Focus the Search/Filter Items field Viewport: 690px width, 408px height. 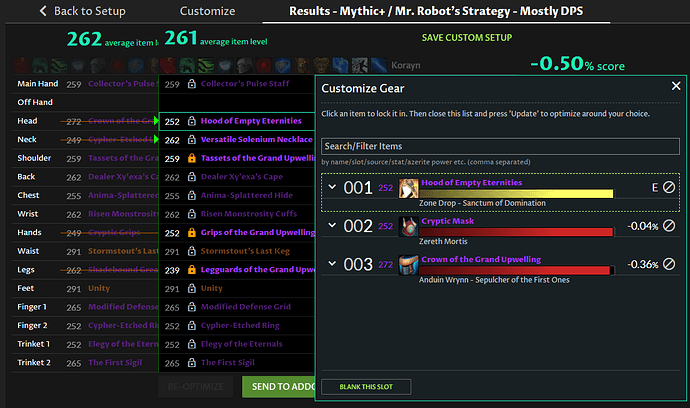click(500, 146)
